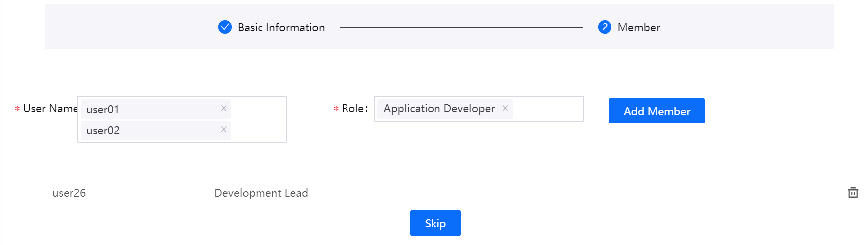868x245 pixels.
Task: Click the User Name field label
Action: pyautogui.click(x=49, y=109)
